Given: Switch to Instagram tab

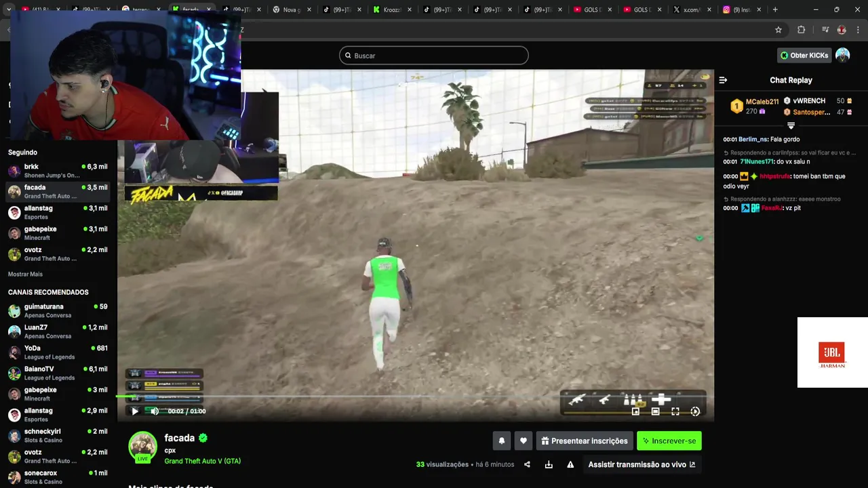Looking at the screenshot, I should coord(743,9).
